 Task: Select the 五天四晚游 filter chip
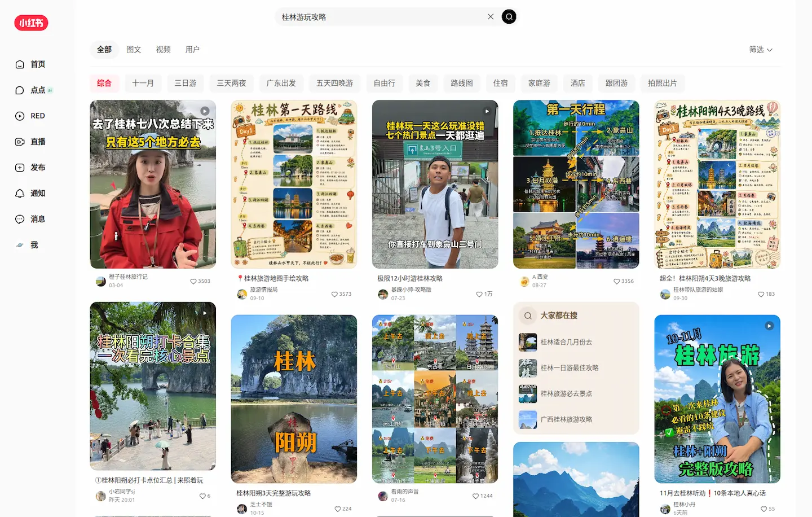(x=334, y=83)
